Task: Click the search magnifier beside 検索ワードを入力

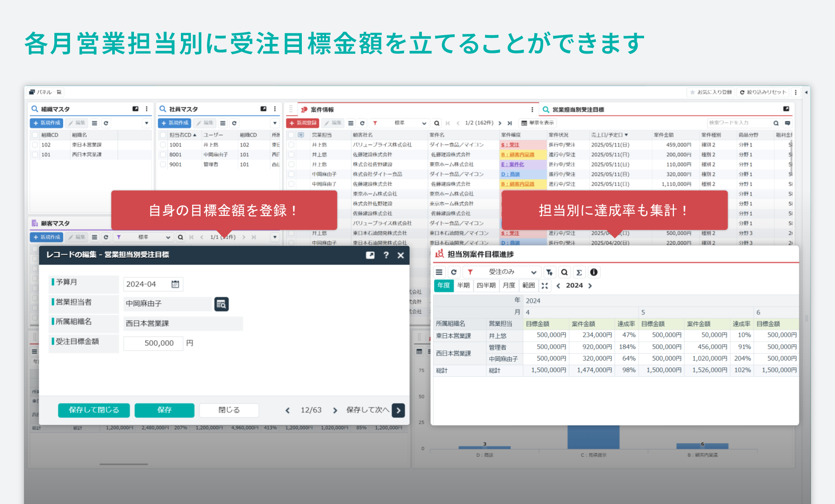Action: pyautogui.click(x=776, y=123)
